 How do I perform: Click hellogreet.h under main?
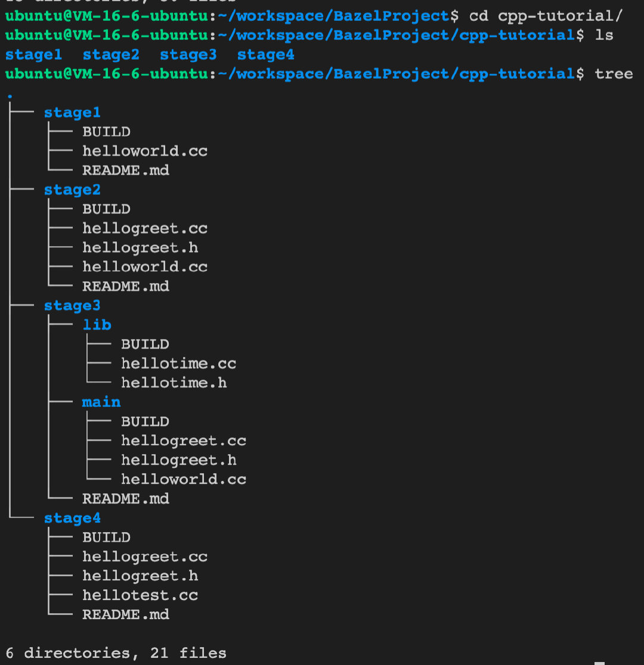pos(179,460)
